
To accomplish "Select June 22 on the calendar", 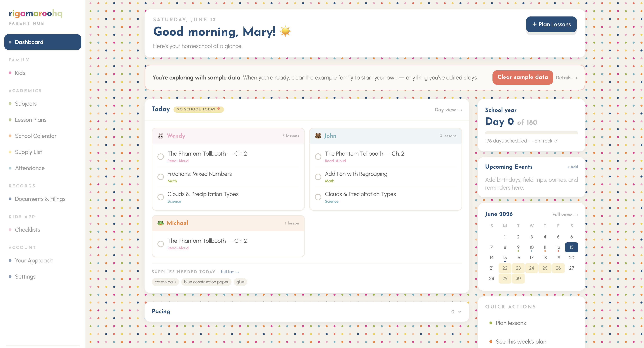I will (505, 268).
